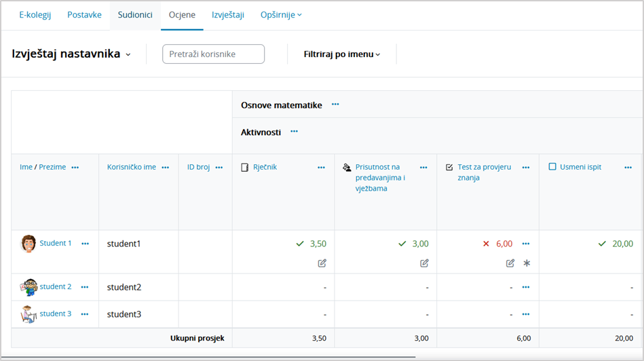Screen dimensions: 644x361
Task: Switch to the Sudionici tab
Action: tap(135, 15)
